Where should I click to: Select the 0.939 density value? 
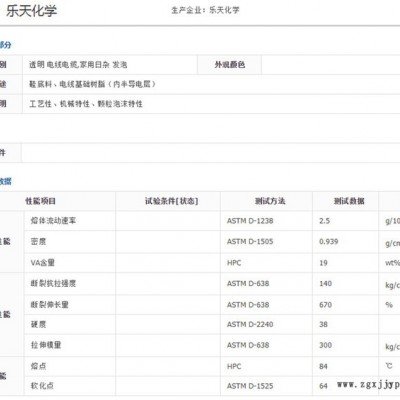tap(329, 242)
